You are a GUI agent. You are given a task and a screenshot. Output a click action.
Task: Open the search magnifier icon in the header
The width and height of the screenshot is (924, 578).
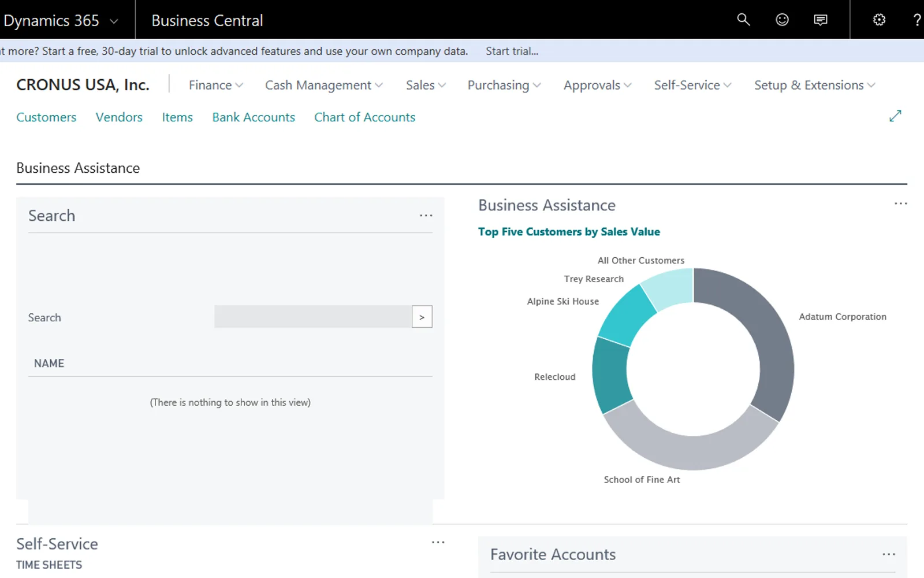point(743,20)
